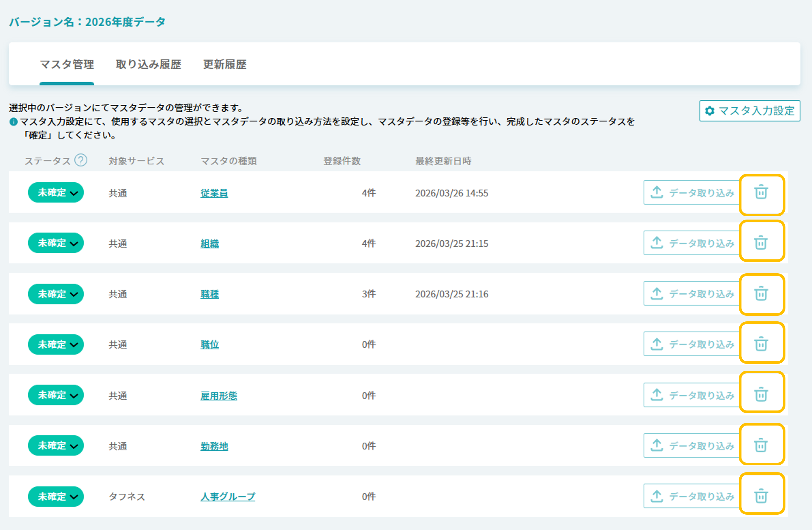Click the blue info icon beside the マスタ入力設定にて text
This screenshot has height=530, width=812.
(x=13, y=122)
